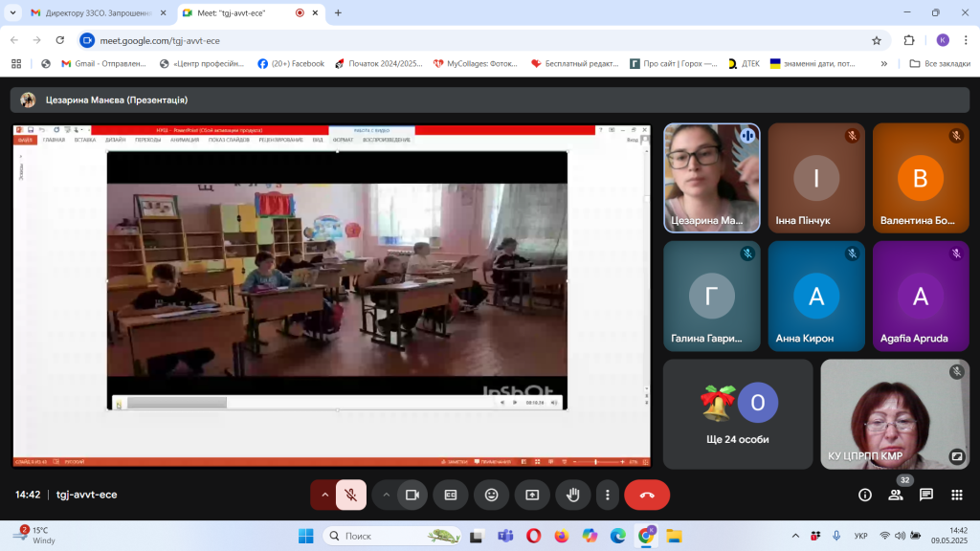This screenshot has width=980, height=551.
Task: Open Meet more options three-dot menu
Action: coord(608,495)
